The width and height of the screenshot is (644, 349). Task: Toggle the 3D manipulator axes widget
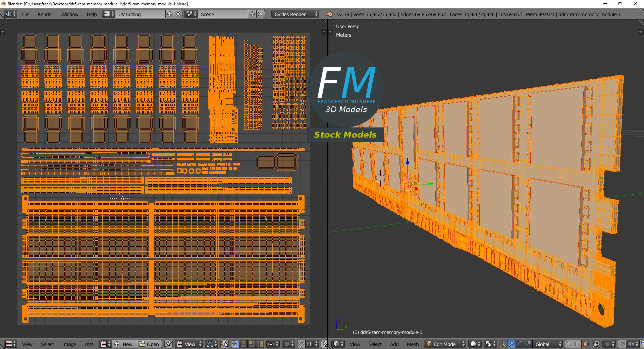503,344
